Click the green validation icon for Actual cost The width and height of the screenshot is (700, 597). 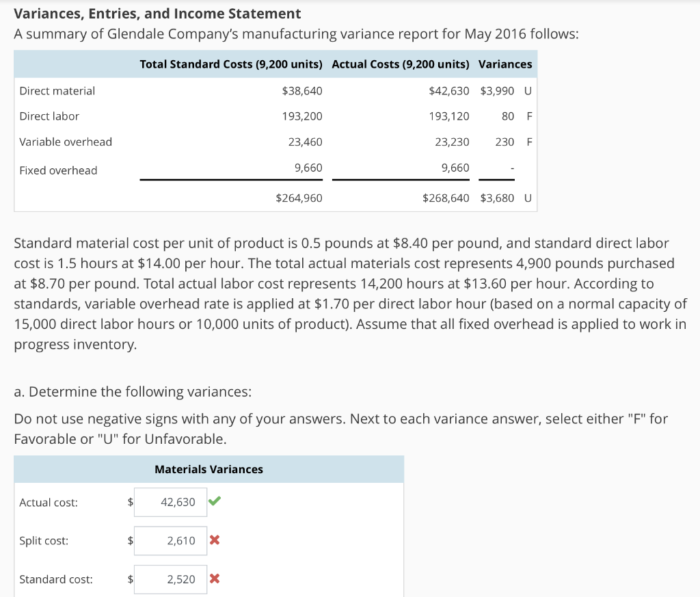215,501
